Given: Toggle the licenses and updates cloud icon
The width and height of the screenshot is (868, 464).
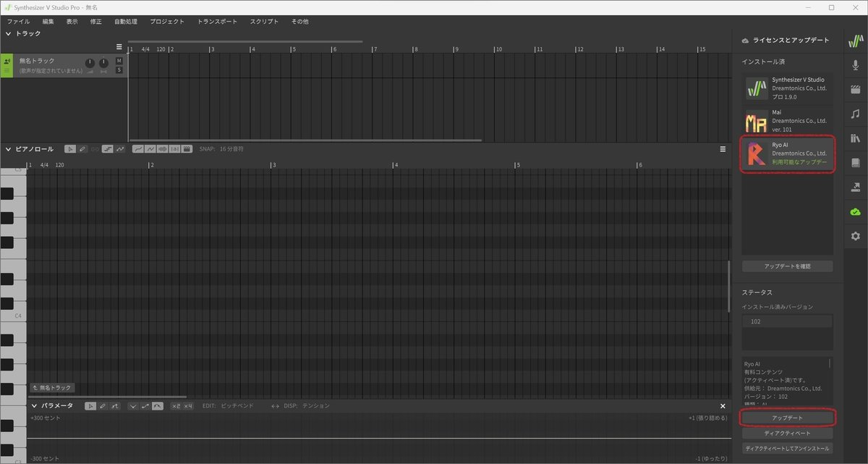Looking at the screenshot, I should pyautogui.click(x=855, y=211).
